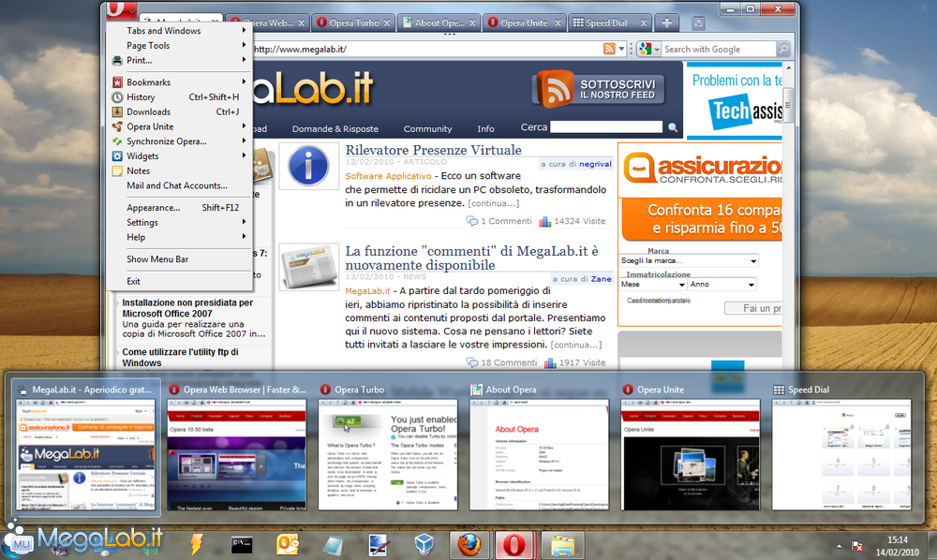
Task: Open the RSS feed dropdown arrow
Action: point(621,49)
